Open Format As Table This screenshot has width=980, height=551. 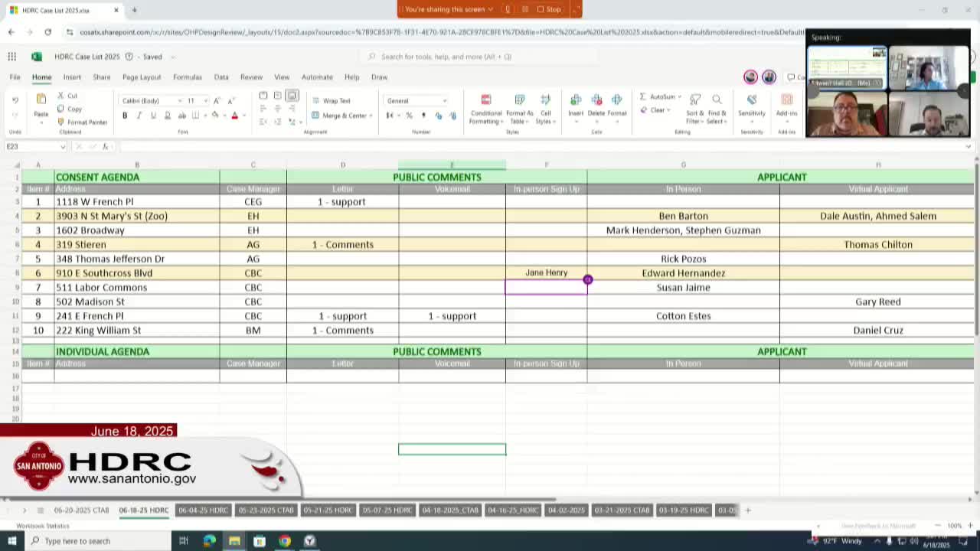(520, 109)
